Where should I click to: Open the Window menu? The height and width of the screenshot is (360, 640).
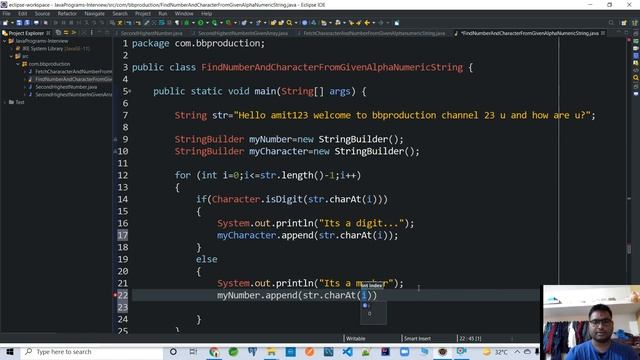point(184,13)
